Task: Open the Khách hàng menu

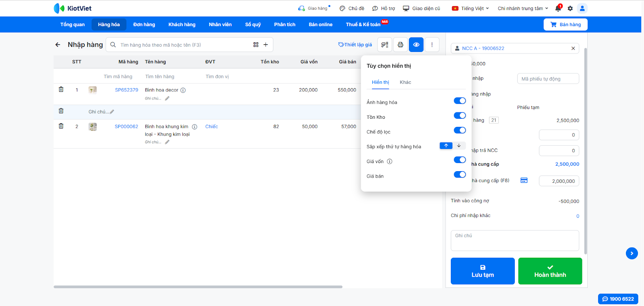Action: 182,25
